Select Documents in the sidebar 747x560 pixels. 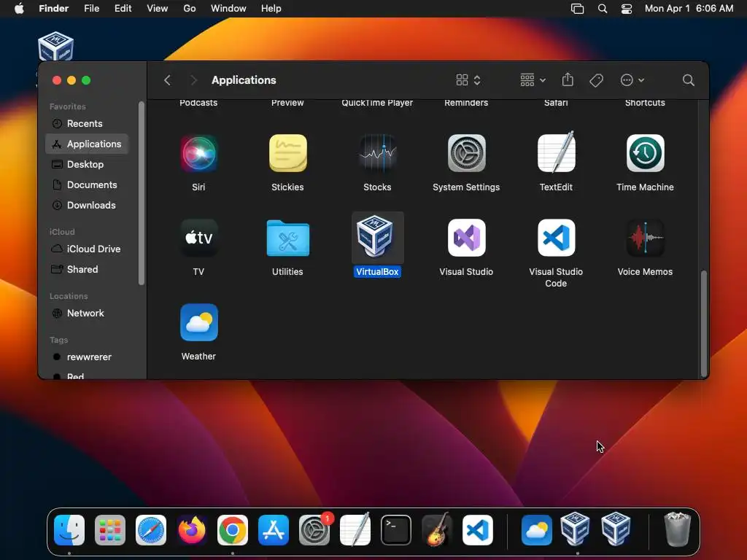point(88,184)
